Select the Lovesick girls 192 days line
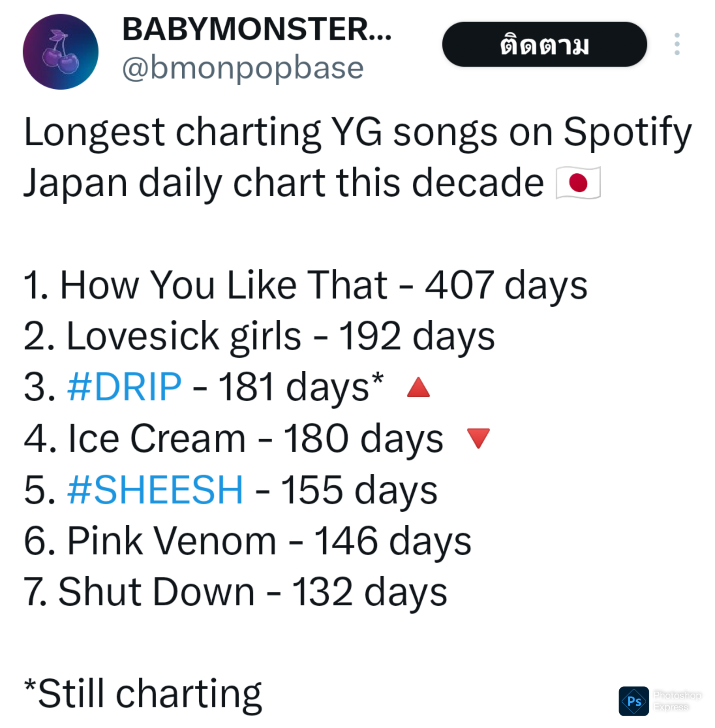This screenshot has width=715, height=728. [260, 337]
